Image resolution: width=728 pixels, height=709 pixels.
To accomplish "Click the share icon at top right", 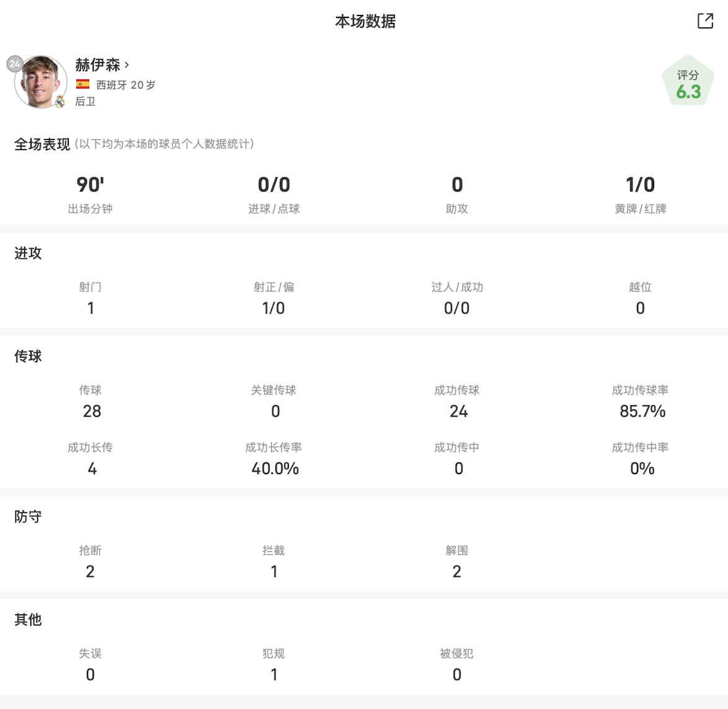I will coord(705,21).
